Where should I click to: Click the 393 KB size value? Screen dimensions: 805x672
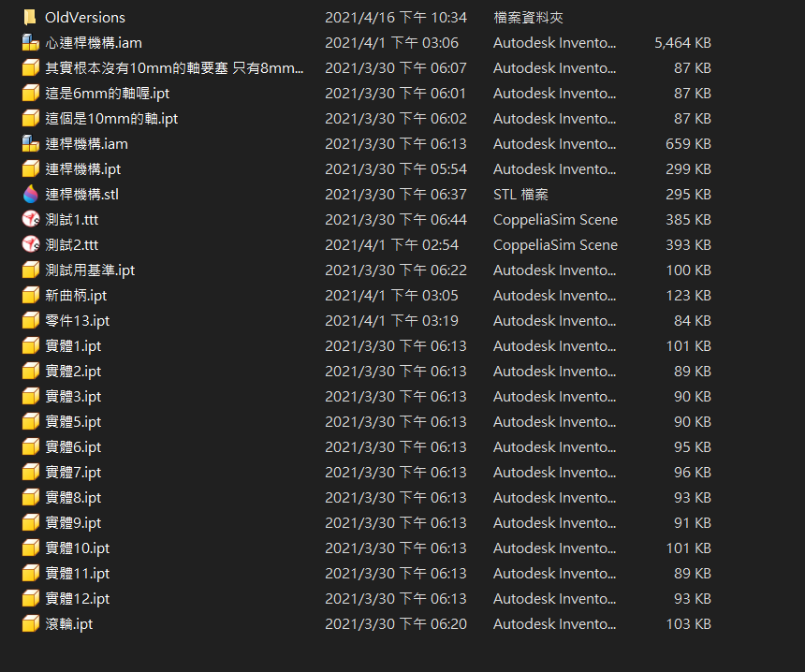[x=688, y=244]
